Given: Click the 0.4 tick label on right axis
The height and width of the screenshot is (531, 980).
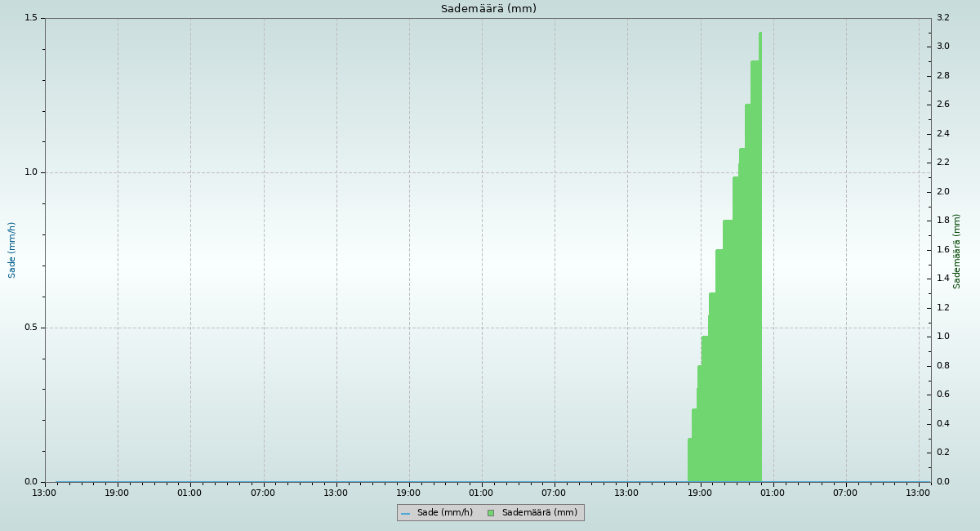Looking at the screenshot, I should [942, 424].
